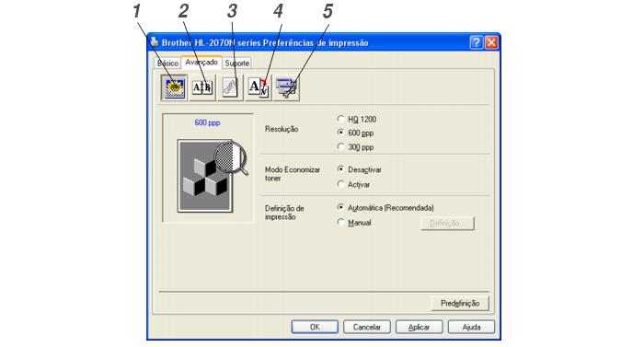Choose Manual print setting
This screenshot has height=347, width=644.
pyautogui.click(x=354, y=223)
